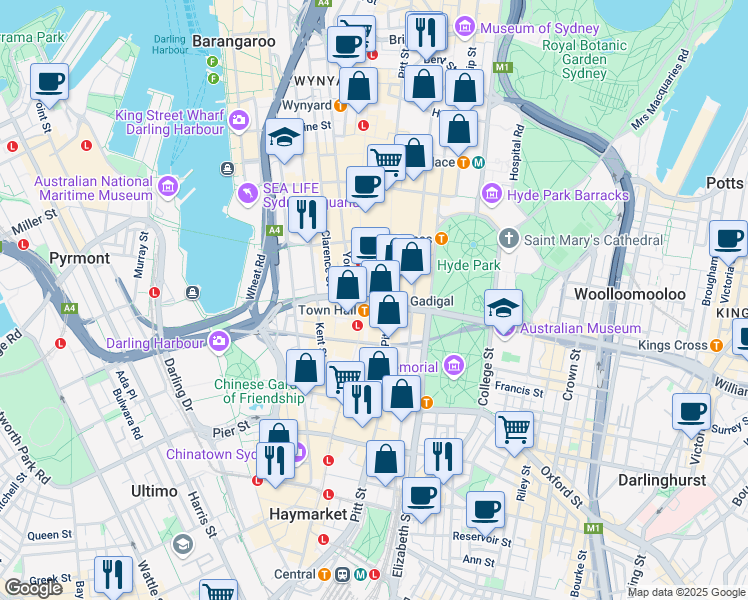Screen dimensions: 748x600
Task: Open the Australian National Maritime Museum pin
Action: [168, 186]
